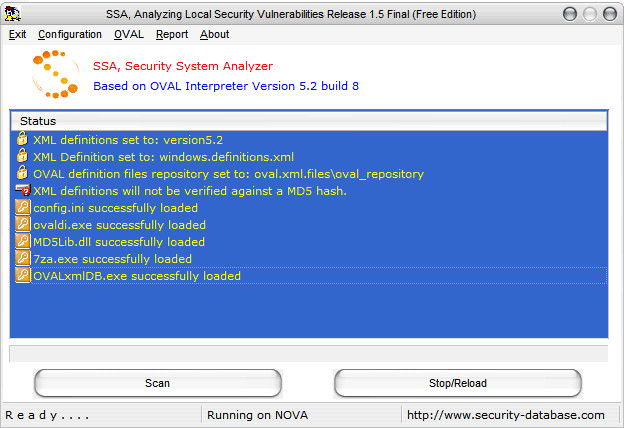Viewport: 624px width, 428px height.
Task: Click the Stop/Reload button
Action: tap(458, 383)
